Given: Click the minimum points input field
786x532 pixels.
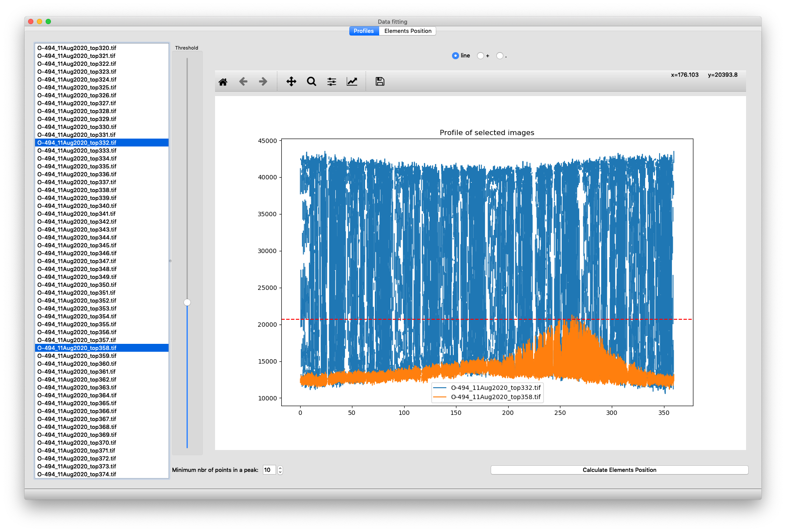Looking at the screenshot, I should click(269, 470).
